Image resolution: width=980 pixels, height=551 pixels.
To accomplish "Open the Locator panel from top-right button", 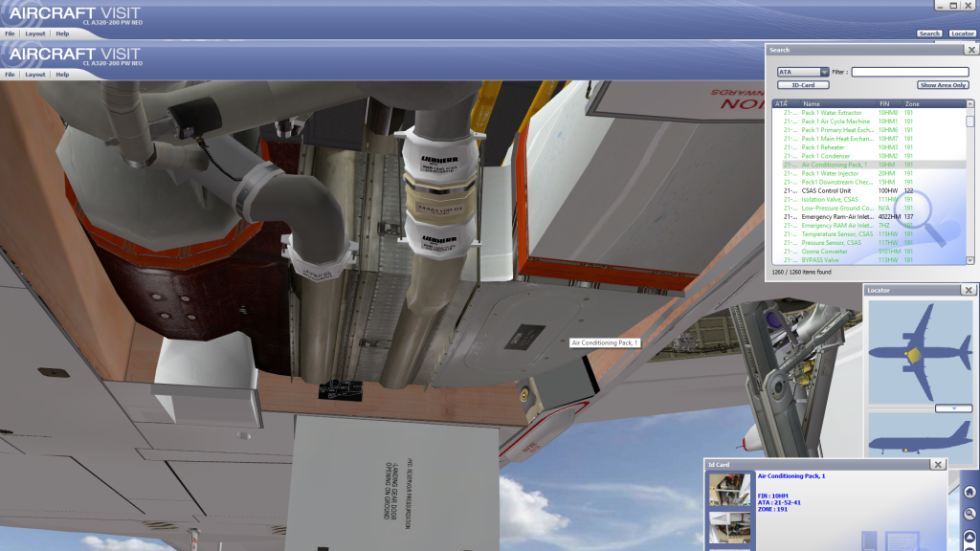I will (x=962, y=33).
